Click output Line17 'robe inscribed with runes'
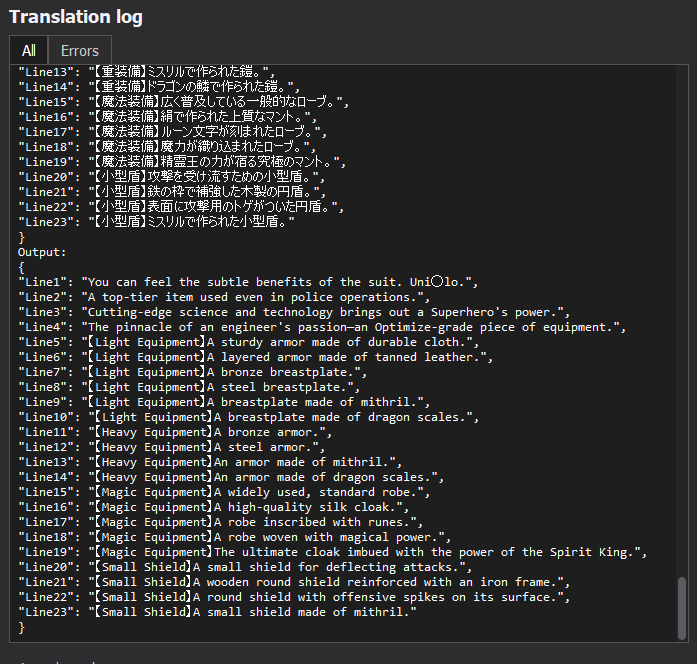Screen dimensions: 697x664 [220, 522]
